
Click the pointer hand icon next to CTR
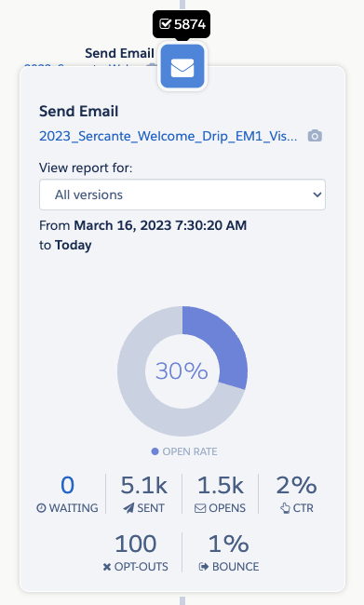(285, 508)
